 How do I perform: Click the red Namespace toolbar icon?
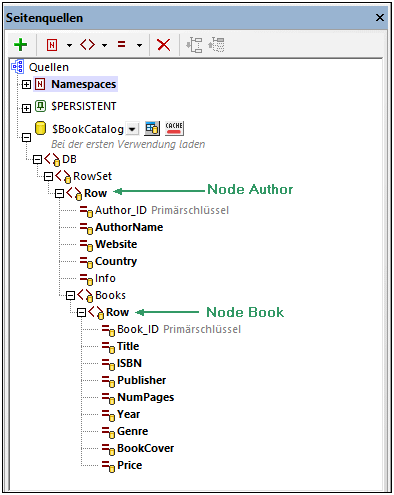tap(52, 45)
